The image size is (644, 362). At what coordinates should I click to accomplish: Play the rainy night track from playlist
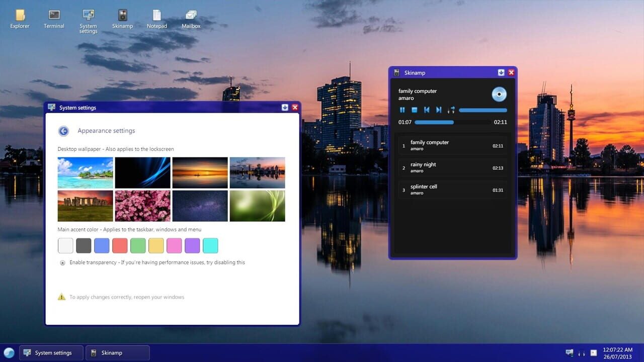(x=451, y=167)
